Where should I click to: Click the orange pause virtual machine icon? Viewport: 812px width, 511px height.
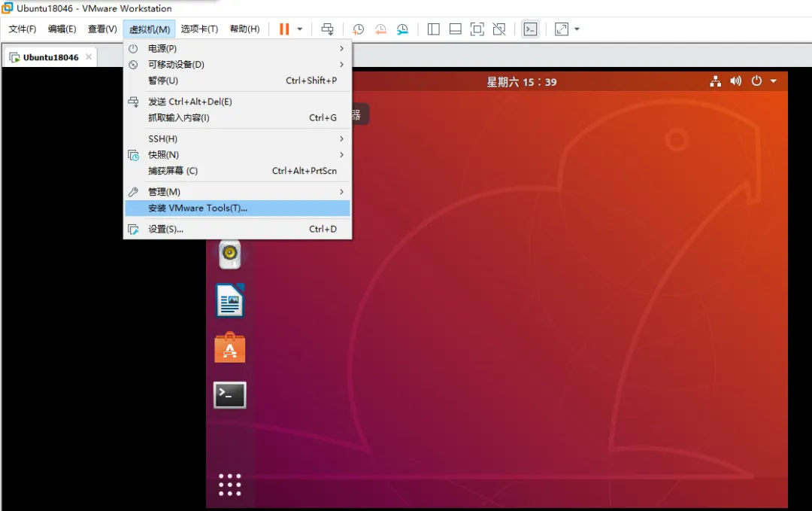pos(283,29)
